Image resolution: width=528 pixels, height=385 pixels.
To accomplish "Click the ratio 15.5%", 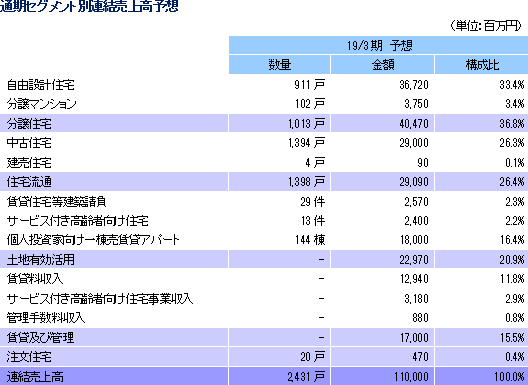I will [x=512, y=338].
